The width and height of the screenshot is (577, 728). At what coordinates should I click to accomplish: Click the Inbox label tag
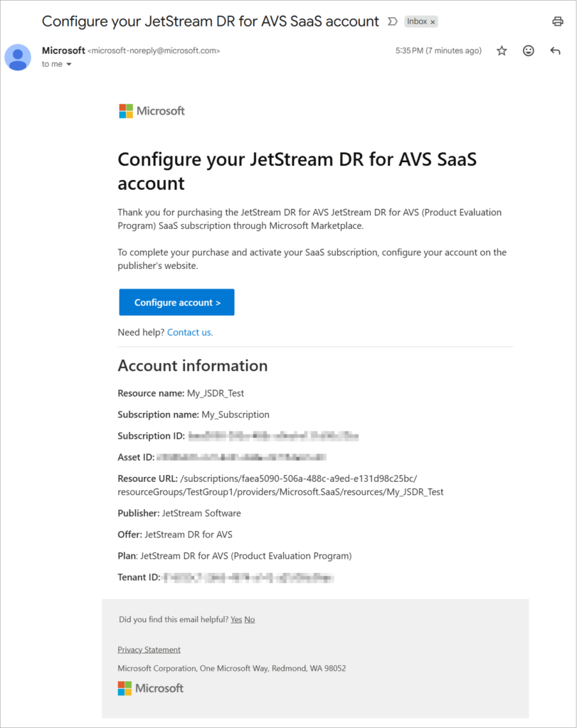(x=417, y=21)
